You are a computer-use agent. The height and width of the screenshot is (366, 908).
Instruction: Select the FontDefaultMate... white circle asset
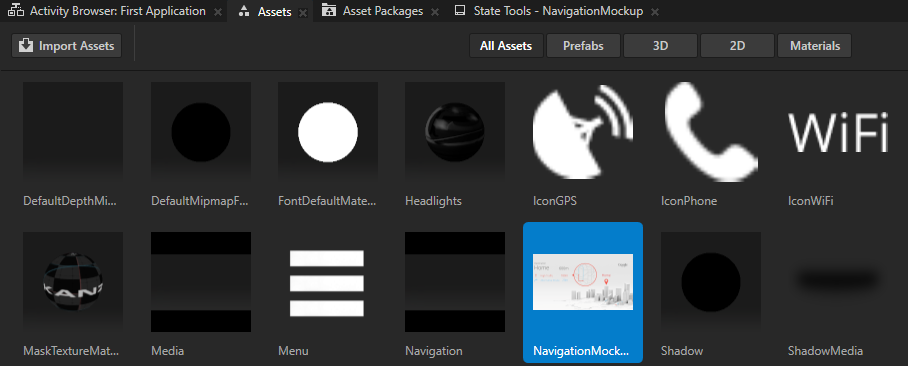(328, 132)
